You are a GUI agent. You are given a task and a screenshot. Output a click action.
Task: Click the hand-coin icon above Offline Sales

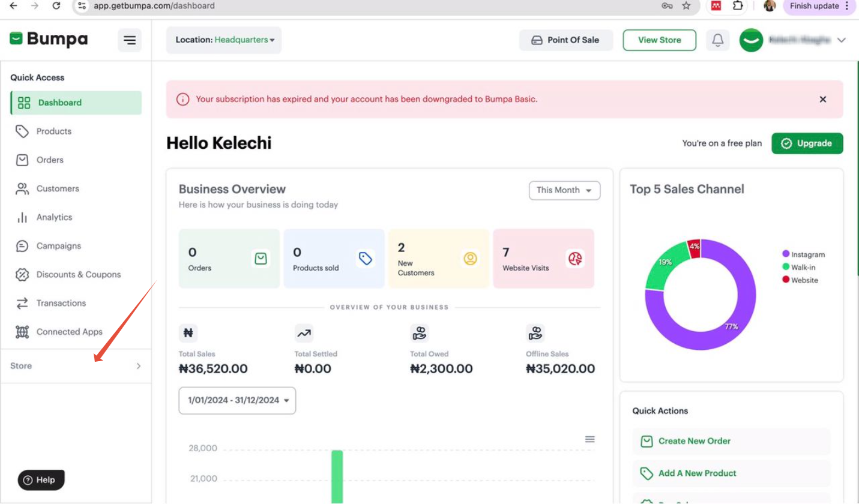point(535,333)
